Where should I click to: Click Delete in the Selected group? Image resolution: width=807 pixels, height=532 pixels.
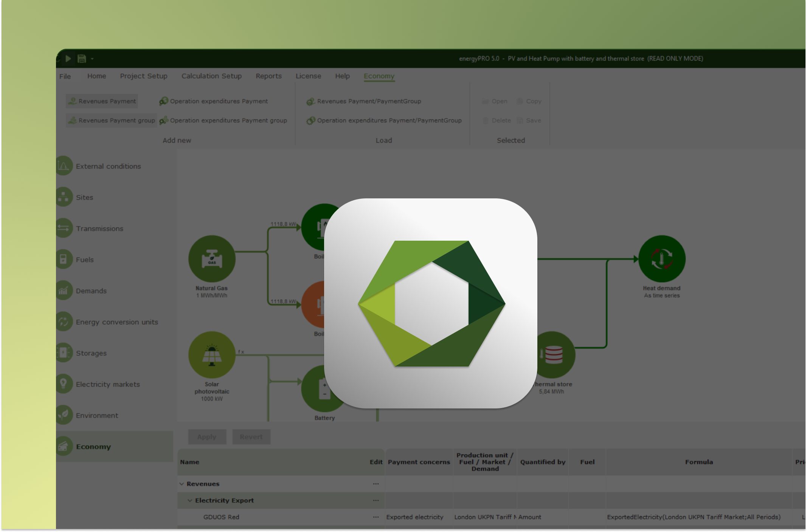[x=497, y=121]
